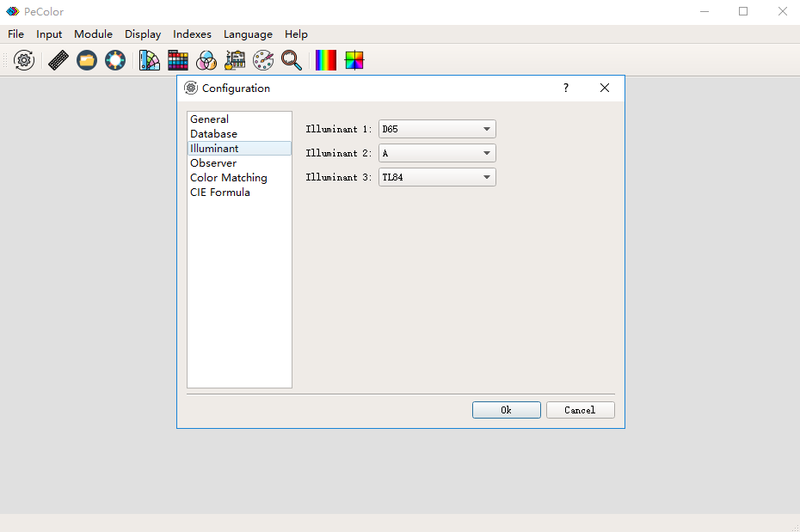
Task: Open the Help menu
Action: 296,34
